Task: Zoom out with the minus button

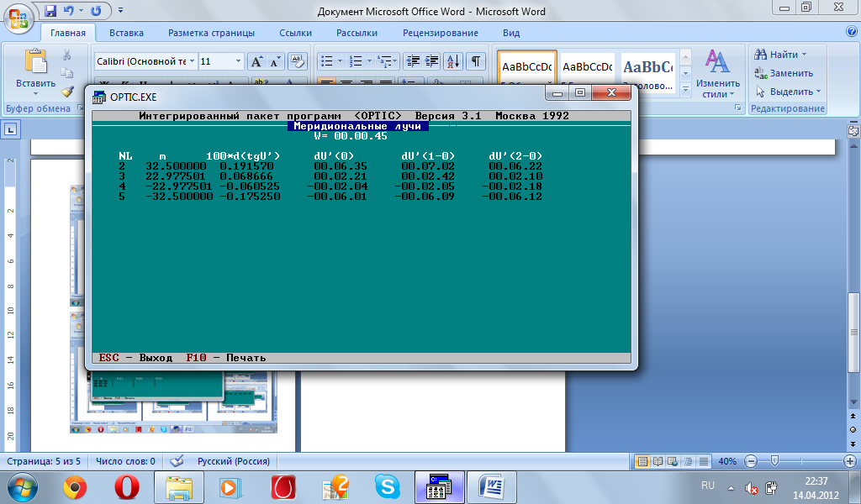Action: [751, 461]
